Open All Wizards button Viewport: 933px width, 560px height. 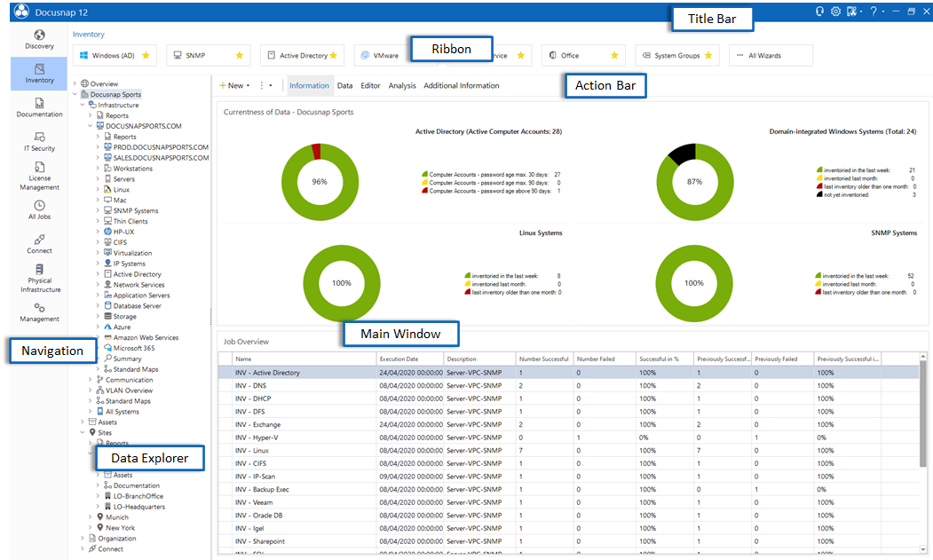(771, 55)
